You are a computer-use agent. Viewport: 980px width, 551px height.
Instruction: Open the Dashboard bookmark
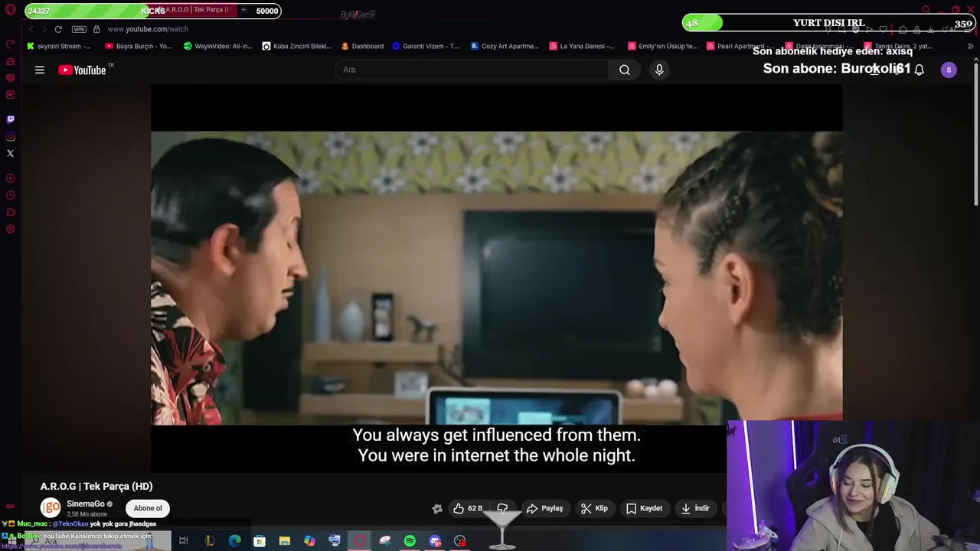coord(362,46)
